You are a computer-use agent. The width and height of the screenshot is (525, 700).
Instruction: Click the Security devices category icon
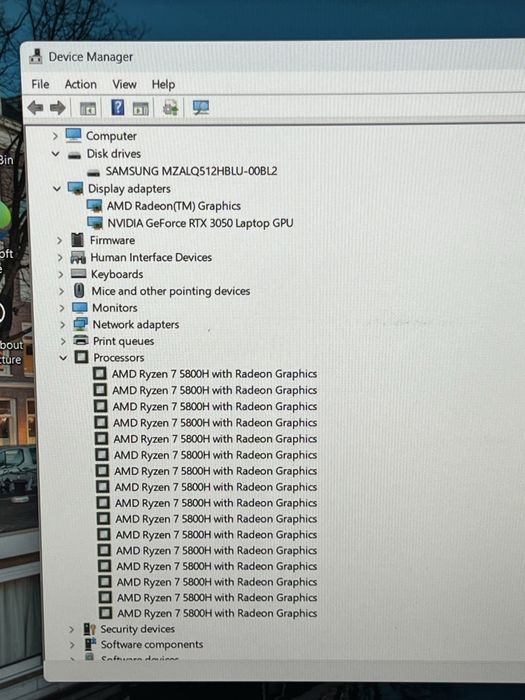tap(90, 629)
